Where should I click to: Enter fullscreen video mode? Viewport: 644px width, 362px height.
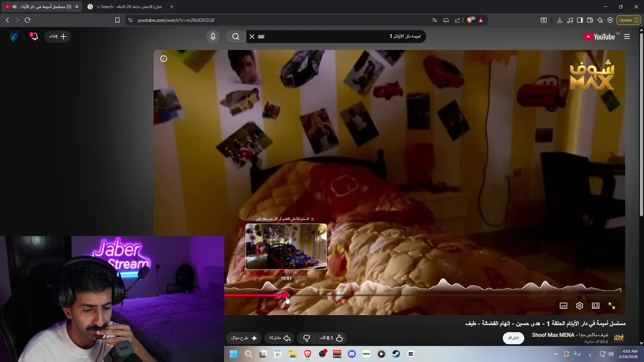click(x=612, y=306)
